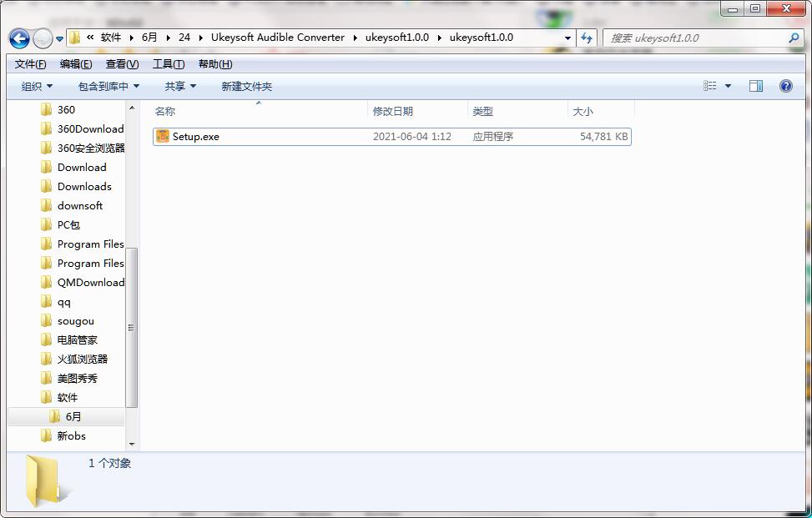Screen dimensions: 812x518
Task: Select the Downloads folder in tree
Action: click(84, 186)
